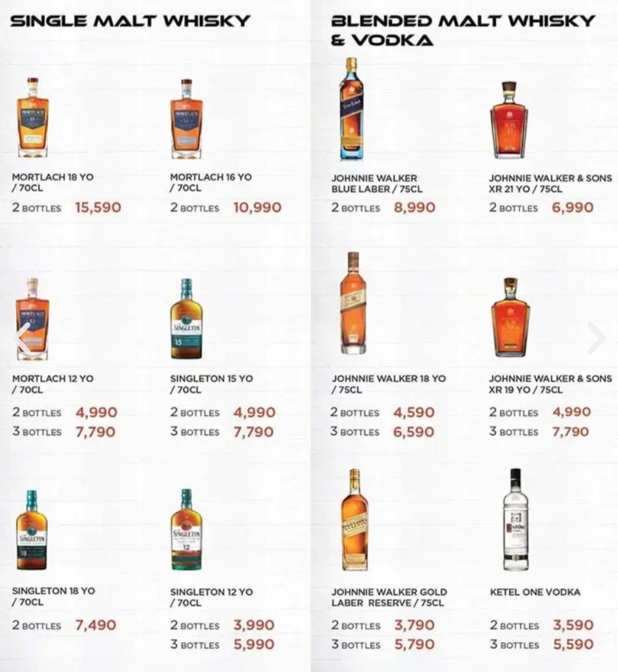618x672 pixels.
Task: Click the Singleton 12 YO bottle picture
Action: click(186, 530)
